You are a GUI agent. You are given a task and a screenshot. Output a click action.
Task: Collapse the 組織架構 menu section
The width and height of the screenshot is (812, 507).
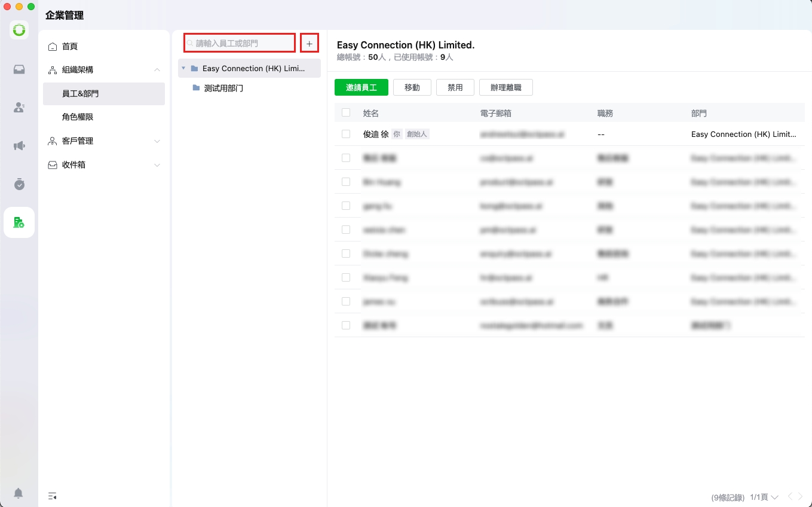pyautogui.click(x=157, y=70)
